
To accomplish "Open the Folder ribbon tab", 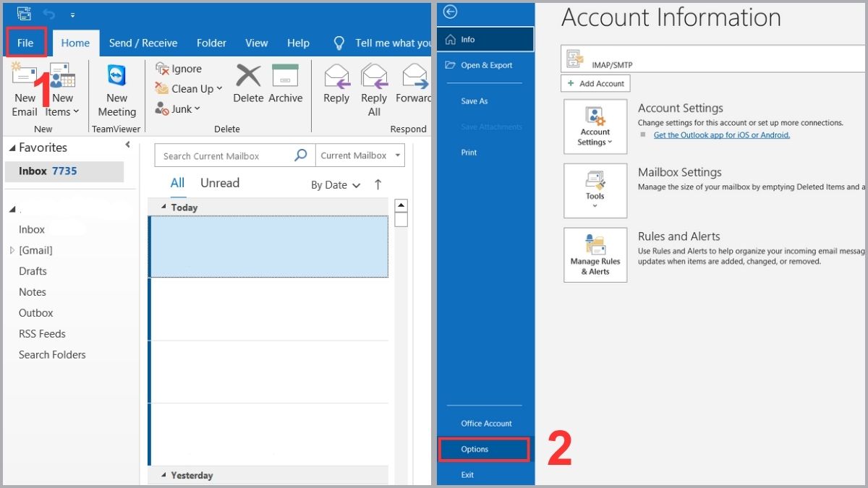I will point(211,43).
